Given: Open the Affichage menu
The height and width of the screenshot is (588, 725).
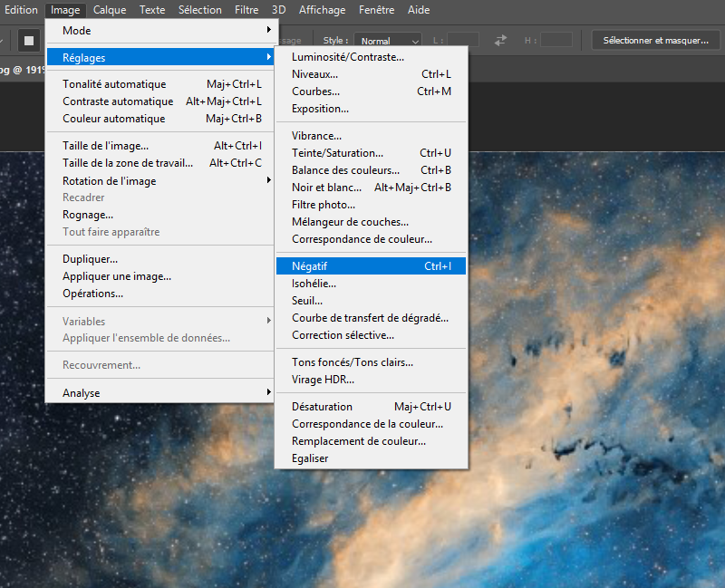Looking at the screenshot, I should click(323, 10).
